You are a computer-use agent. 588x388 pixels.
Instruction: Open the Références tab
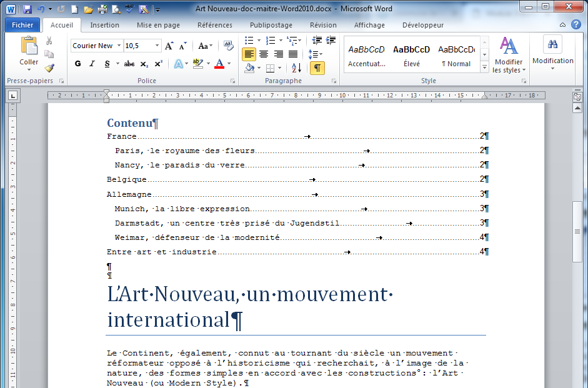215,25
